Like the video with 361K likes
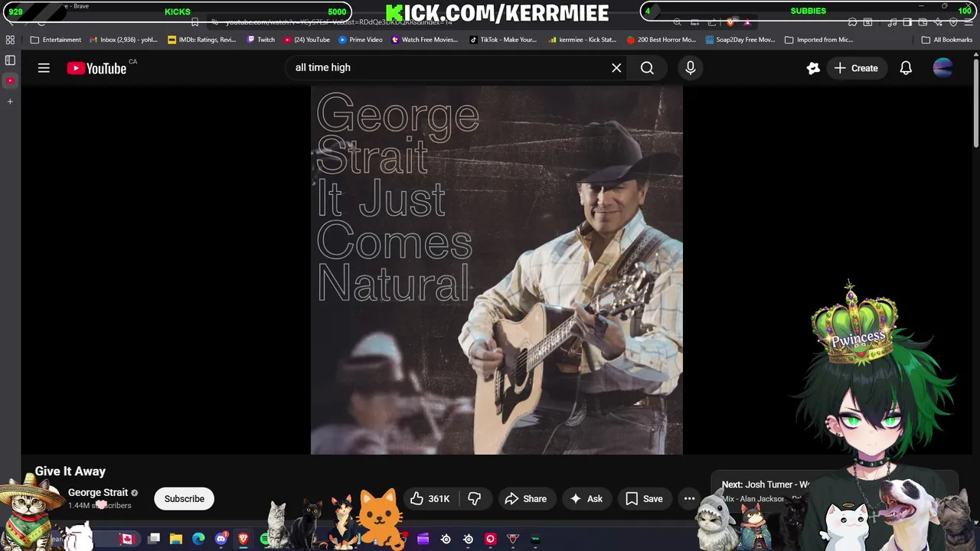 pos(430,499)
